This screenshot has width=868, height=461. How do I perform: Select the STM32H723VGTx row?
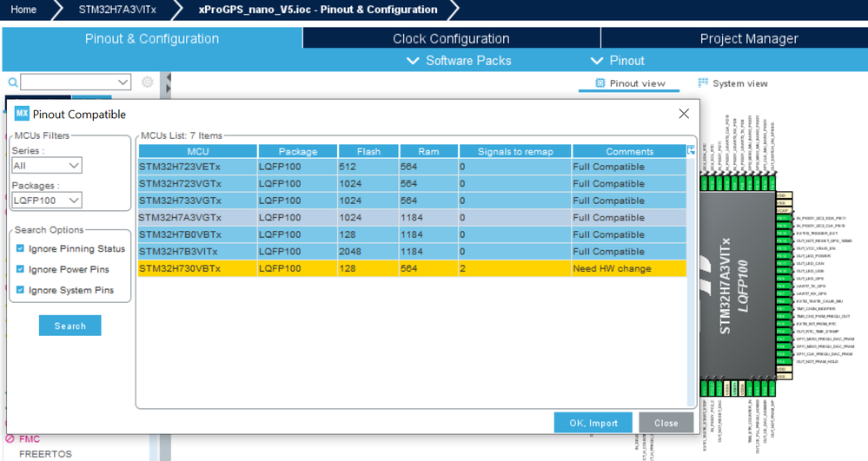[412, 184]
